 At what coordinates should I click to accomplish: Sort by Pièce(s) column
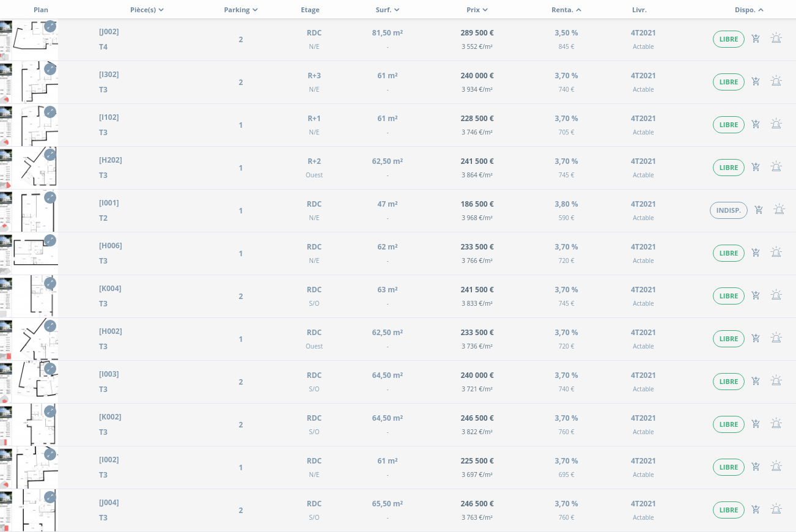point(147,10)
